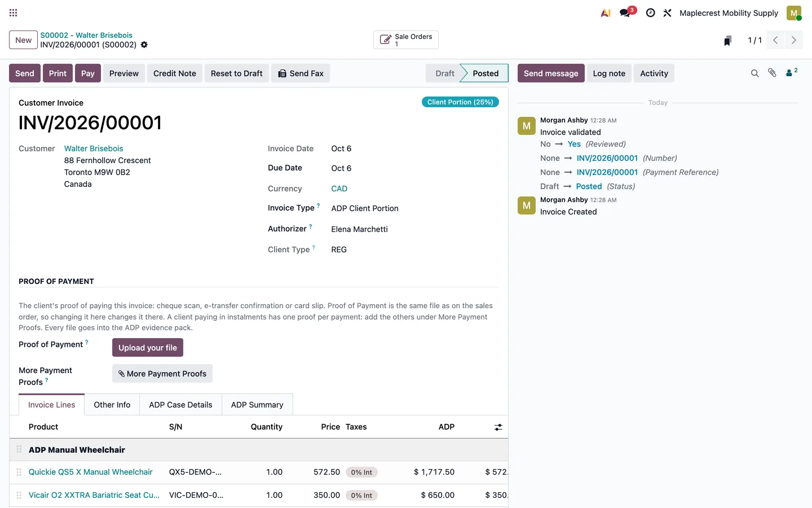Click Log note in chatter
Viewport: 812px width, 508px height.
click(x=609, y=73)
